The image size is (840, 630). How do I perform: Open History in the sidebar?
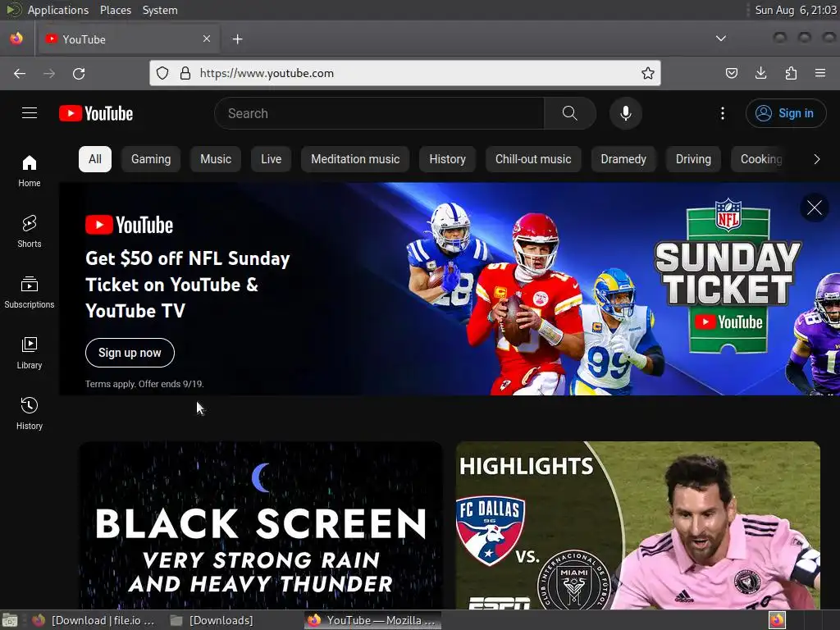[29, 413]
